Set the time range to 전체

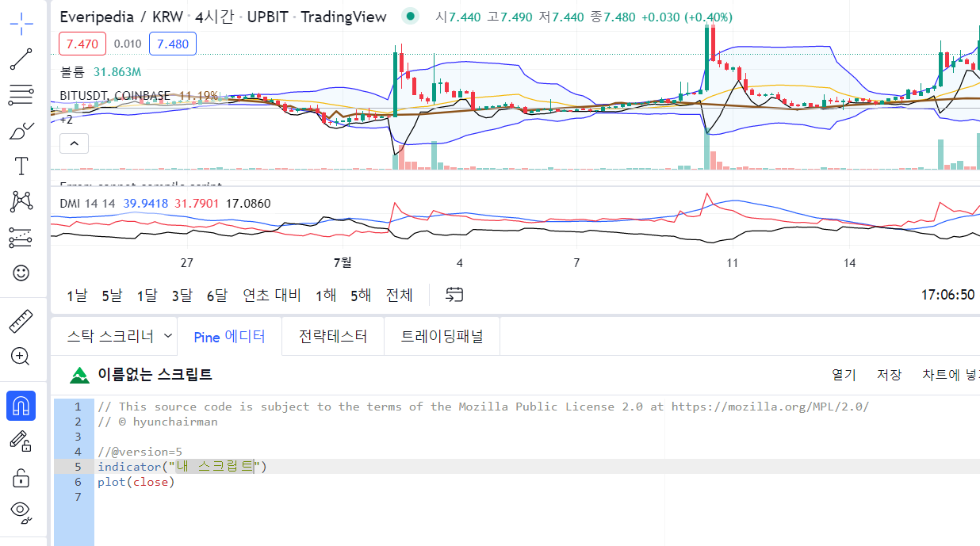[400, 295]
